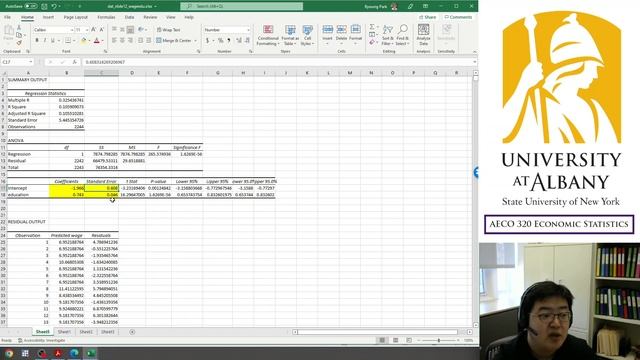This screenshot has height=360, width=640.
Task: Open Microsoft Edge from the taskbar
Action: tap(74, 353)
